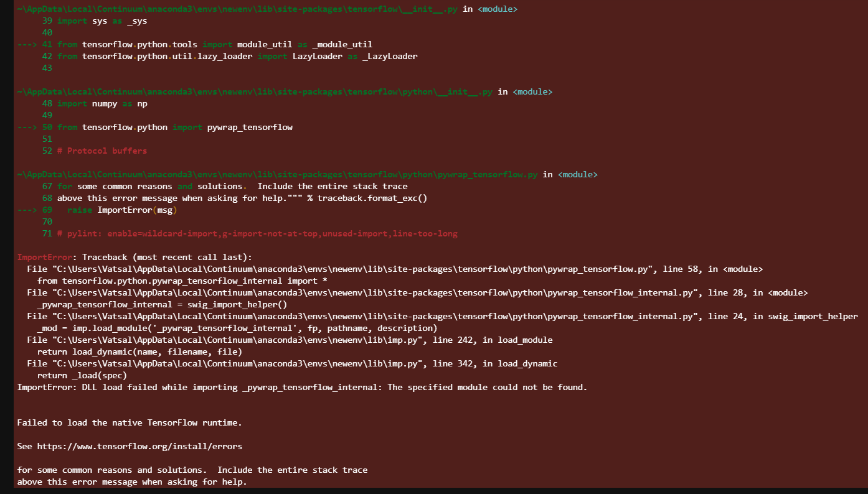Click the traceback File line mentioning line 58

395,269
